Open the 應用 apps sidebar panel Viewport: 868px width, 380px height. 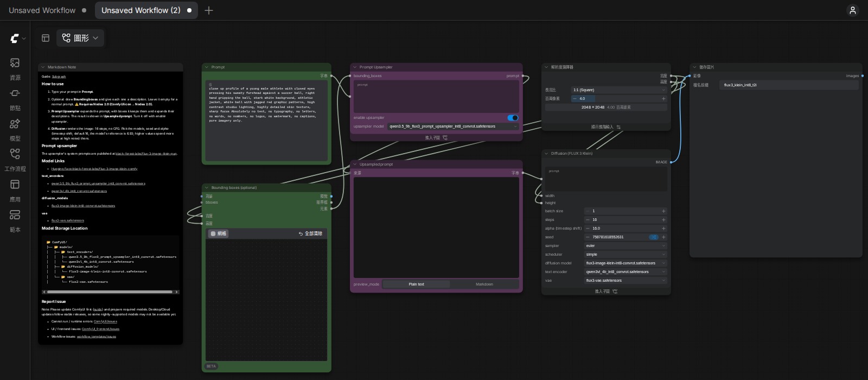click(15, 191)
